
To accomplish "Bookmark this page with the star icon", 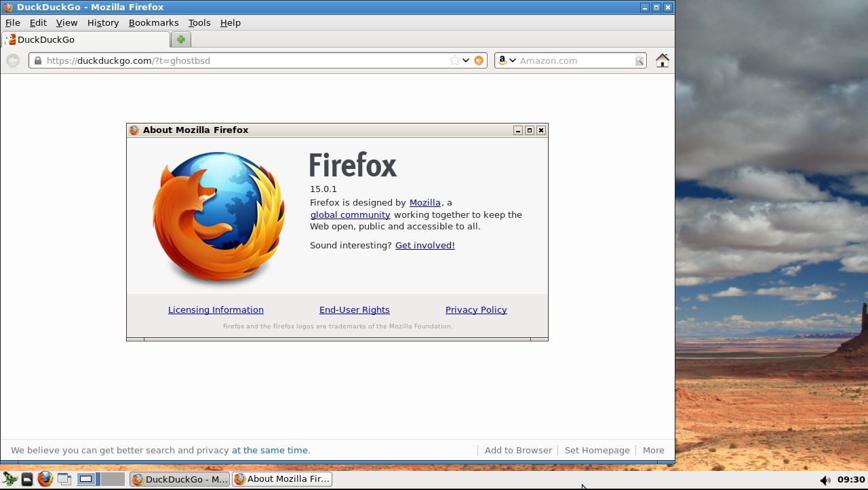I will point(454,60).
